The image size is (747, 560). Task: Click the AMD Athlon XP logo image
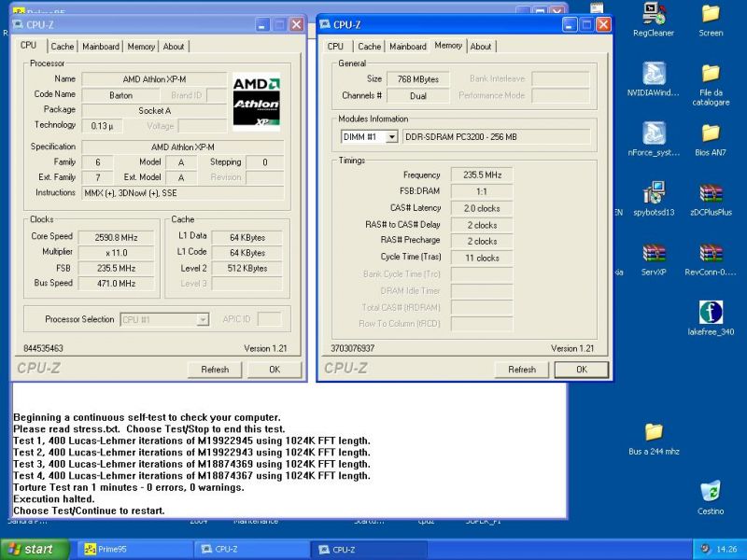[256, 102]
